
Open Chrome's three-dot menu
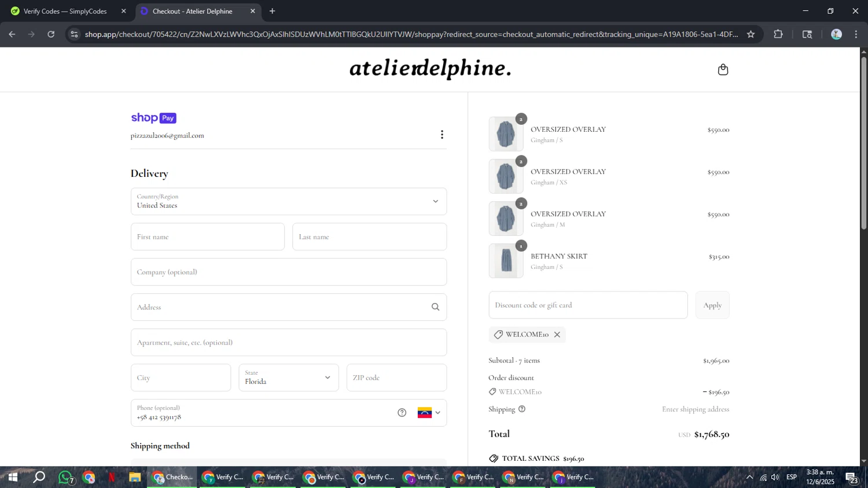tap(856, 34)
